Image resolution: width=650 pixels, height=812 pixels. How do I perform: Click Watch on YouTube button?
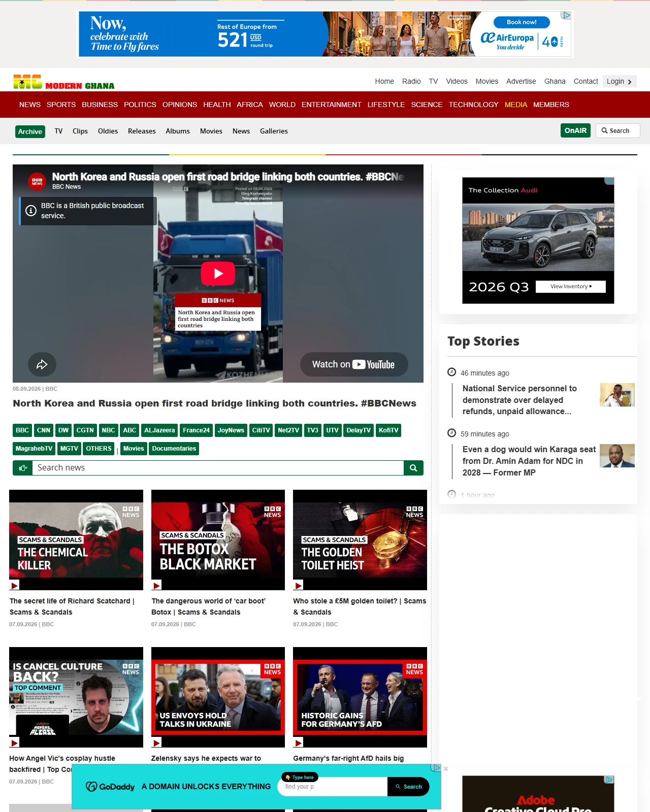pyautogui.click(x=354, y=364)
